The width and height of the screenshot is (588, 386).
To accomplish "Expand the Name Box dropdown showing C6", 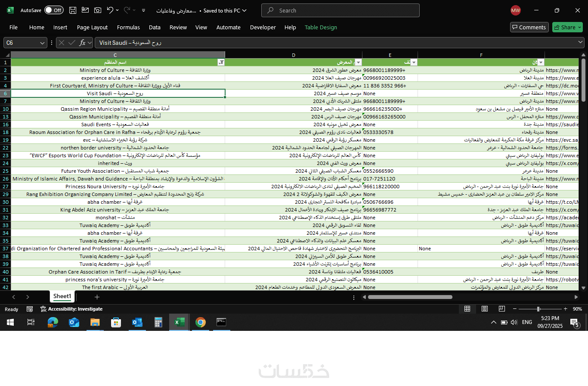I will 43,43.
